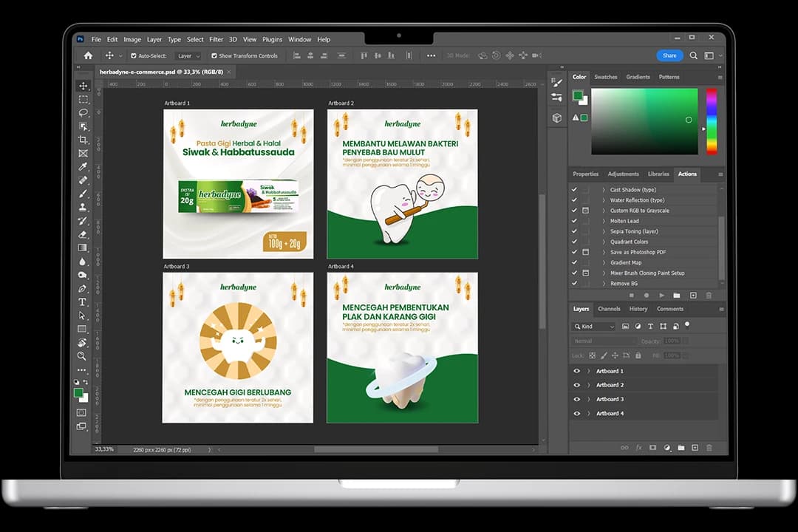Screen dimensions: 798x532
Task: Hide the Artboard 1 layer
Action: (577, 371)
